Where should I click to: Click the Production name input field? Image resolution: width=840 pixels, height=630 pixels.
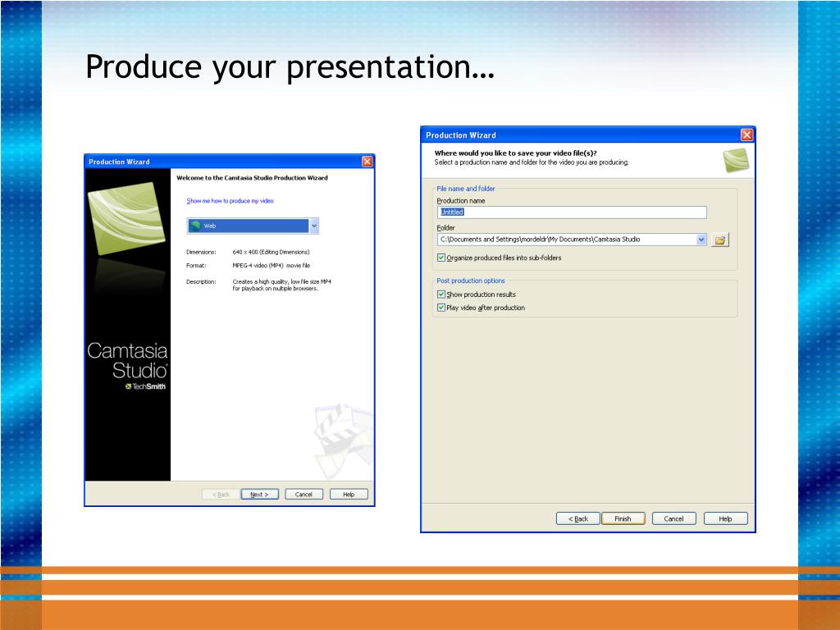click(x=572, y=212)
